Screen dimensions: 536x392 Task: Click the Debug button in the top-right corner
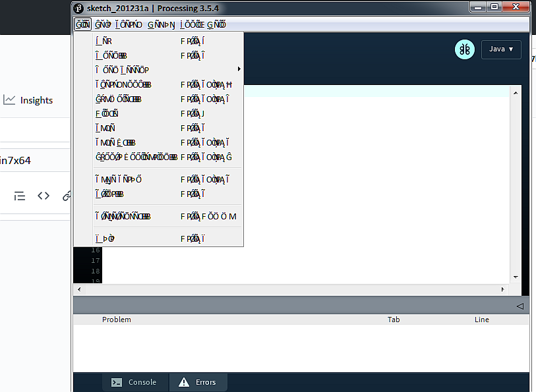point(464,49)
